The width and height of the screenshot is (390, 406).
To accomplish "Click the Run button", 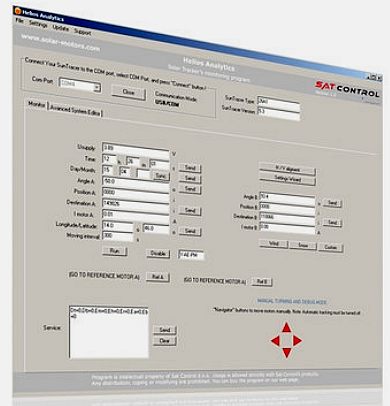I will pos(114,251).
